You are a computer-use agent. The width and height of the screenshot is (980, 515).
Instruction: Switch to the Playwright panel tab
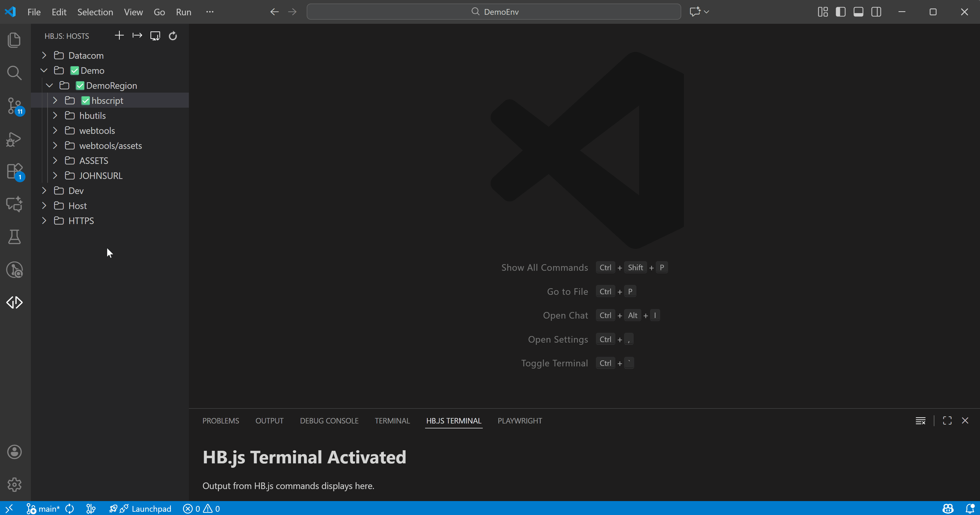(520, 420)
